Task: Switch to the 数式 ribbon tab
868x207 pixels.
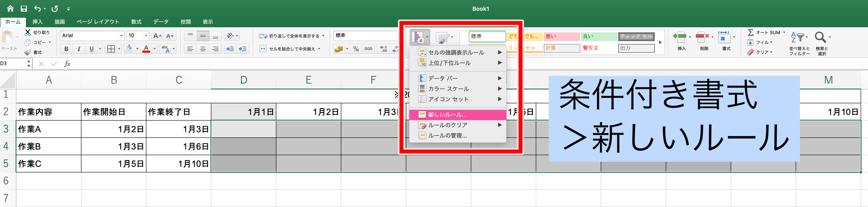Action: [x=136, y=22]
